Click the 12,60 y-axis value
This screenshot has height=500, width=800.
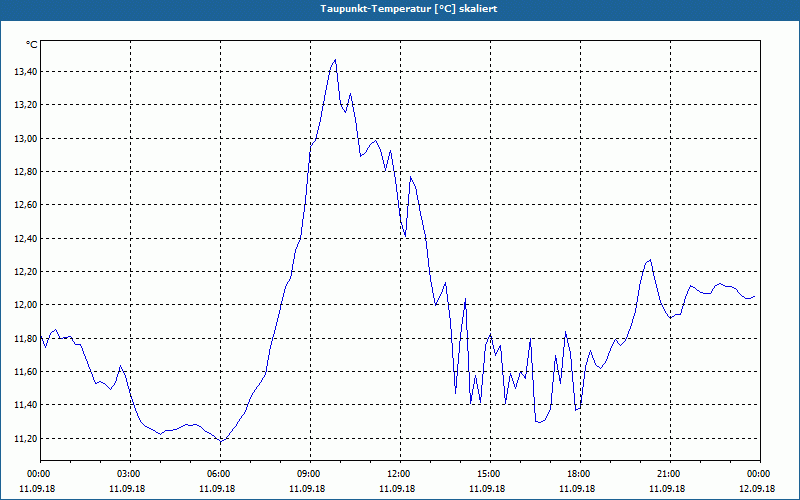(26, 205)
